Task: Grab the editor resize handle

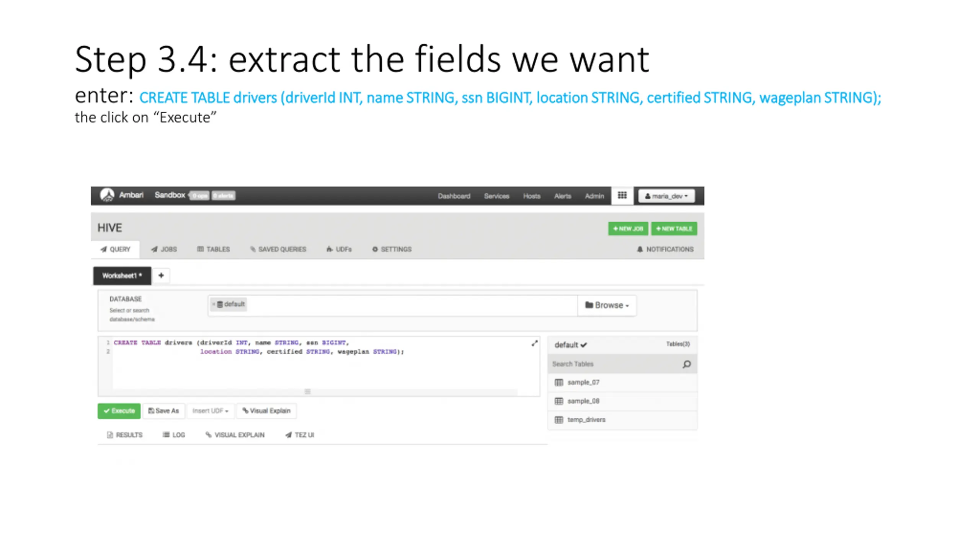Action: coord(307,391)
